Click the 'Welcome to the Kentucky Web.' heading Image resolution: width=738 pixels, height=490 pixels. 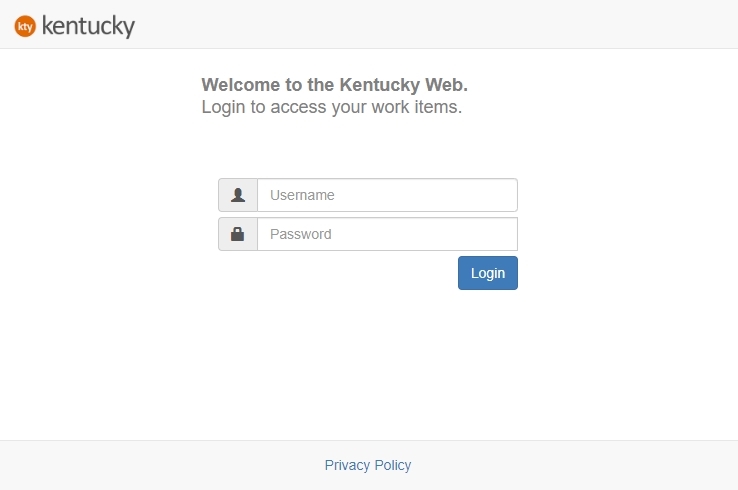[334, 85]
